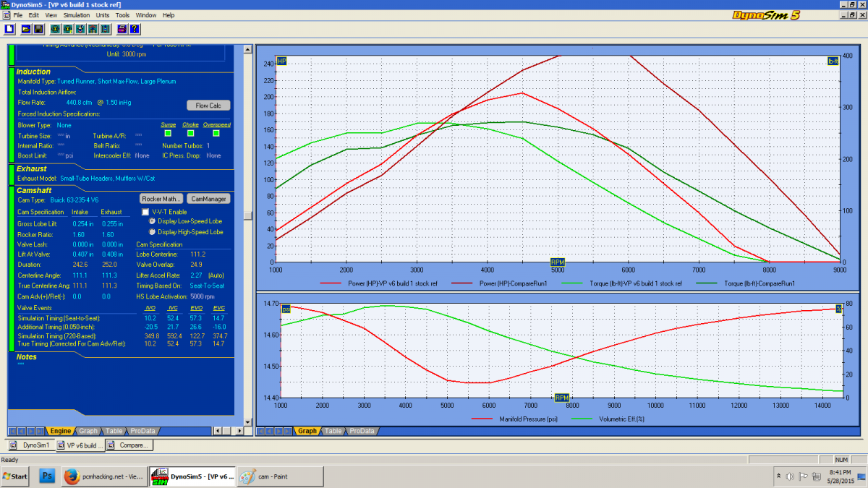868x488 pixels.
Task: Click the Camshaft section header
Action: click(x=34, y=190)
